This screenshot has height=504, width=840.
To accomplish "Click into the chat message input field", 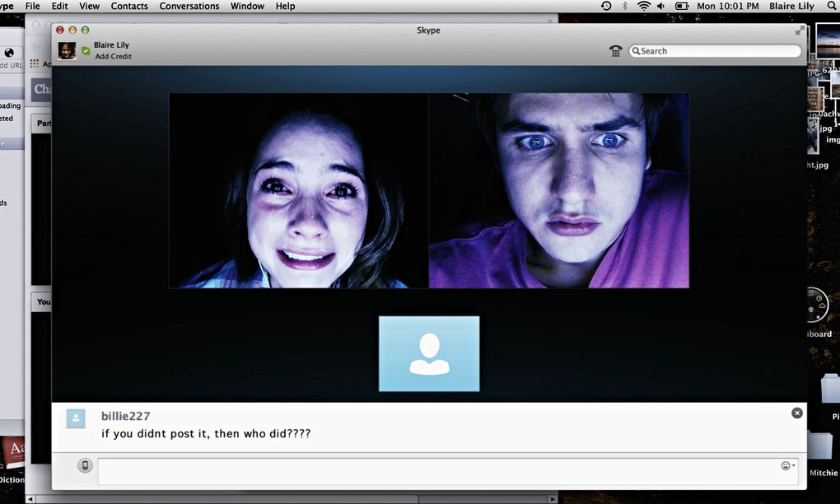I will click(448, 471).
